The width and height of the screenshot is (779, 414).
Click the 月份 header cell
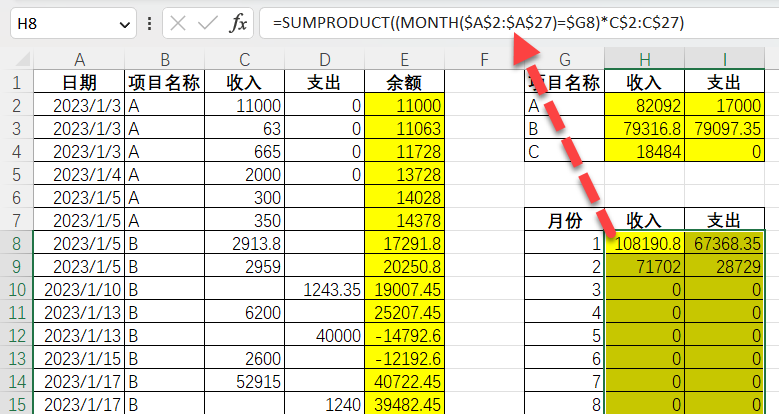point(564,220)
